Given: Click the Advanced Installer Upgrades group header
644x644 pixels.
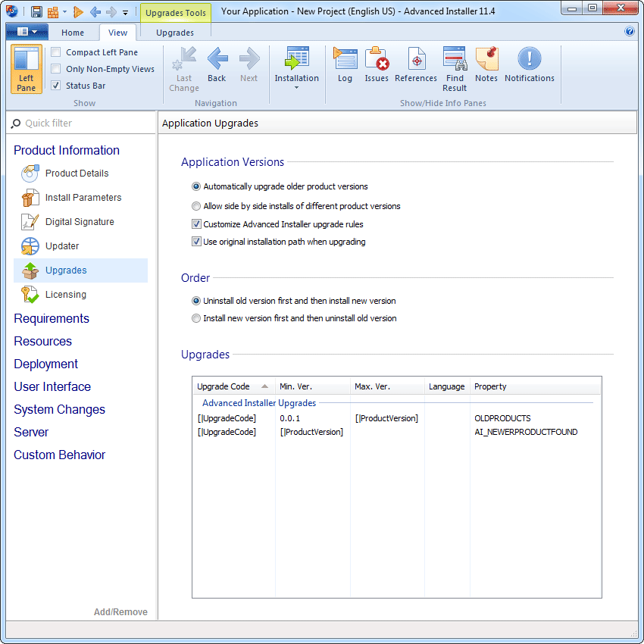Looking at the screenshot, I should click(259, 403).
